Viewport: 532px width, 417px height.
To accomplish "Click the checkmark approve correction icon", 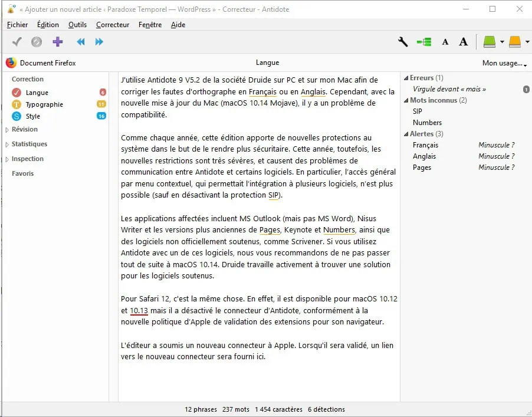I will [x=17, y=42].
